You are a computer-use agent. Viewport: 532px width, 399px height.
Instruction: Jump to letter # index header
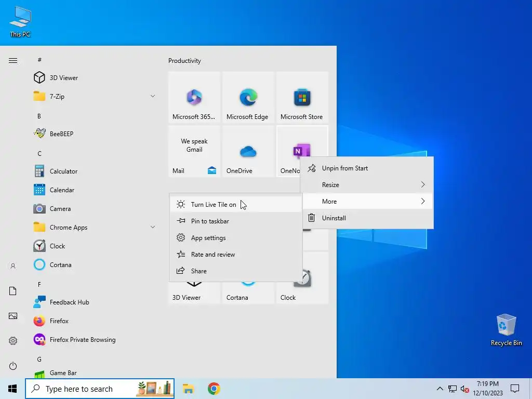[x=39, y=60]
